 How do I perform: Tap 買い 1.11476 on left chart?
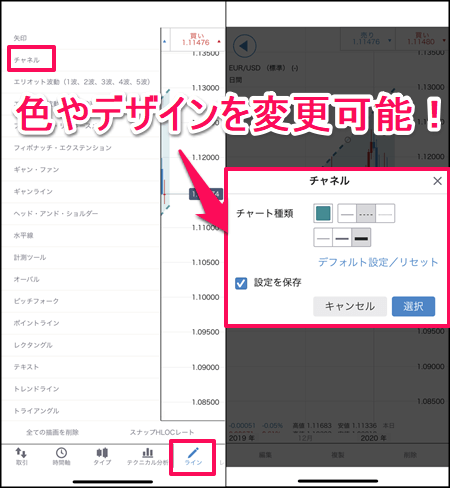click(x=197, y=40)
